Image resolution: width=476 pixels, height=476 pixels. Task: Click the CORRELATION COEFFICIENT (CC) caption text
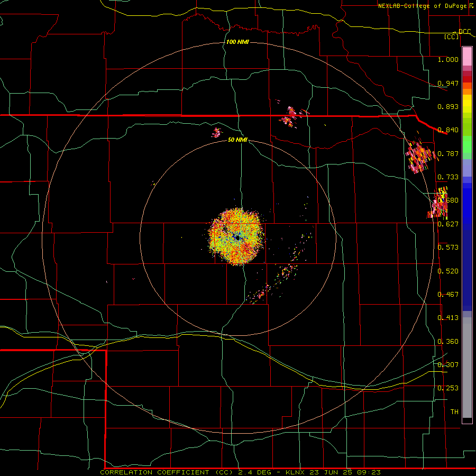point(167,472)
